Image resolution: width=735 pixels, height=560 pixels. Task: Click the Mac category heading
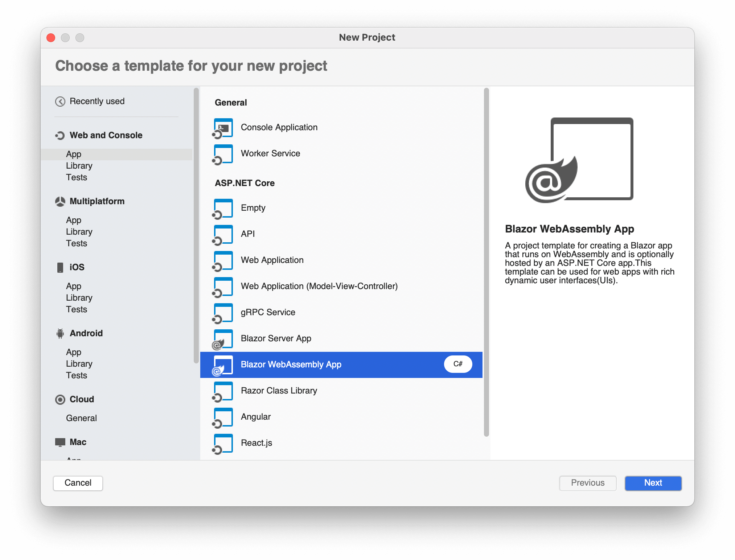click(x=78, y=442)
